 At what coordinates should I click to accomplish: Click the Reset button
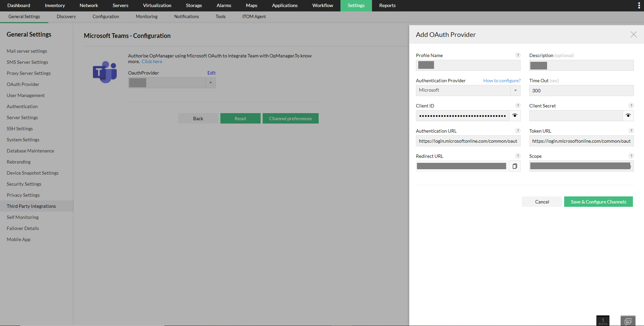(240, 118)
